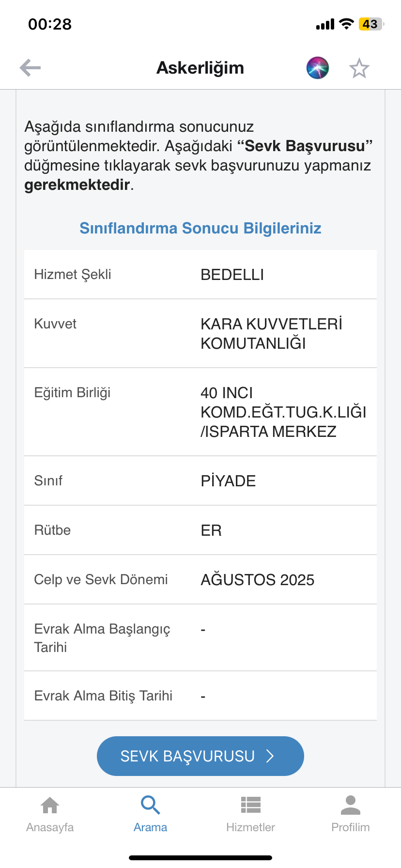Switch to the Profilim tab label
The height and width of the screenshot is (868, 401).
pyautogui.click(x=351, y=827)
